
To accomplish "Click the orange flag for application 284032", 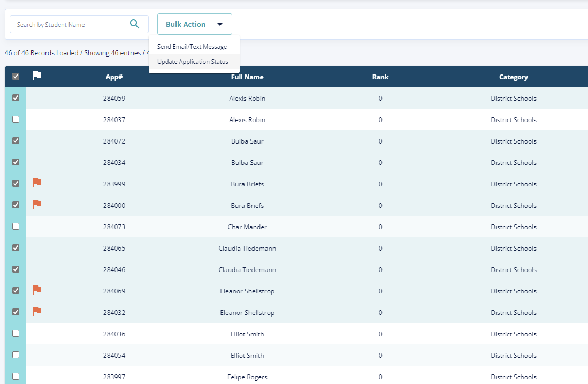I will tap(37, 312).
